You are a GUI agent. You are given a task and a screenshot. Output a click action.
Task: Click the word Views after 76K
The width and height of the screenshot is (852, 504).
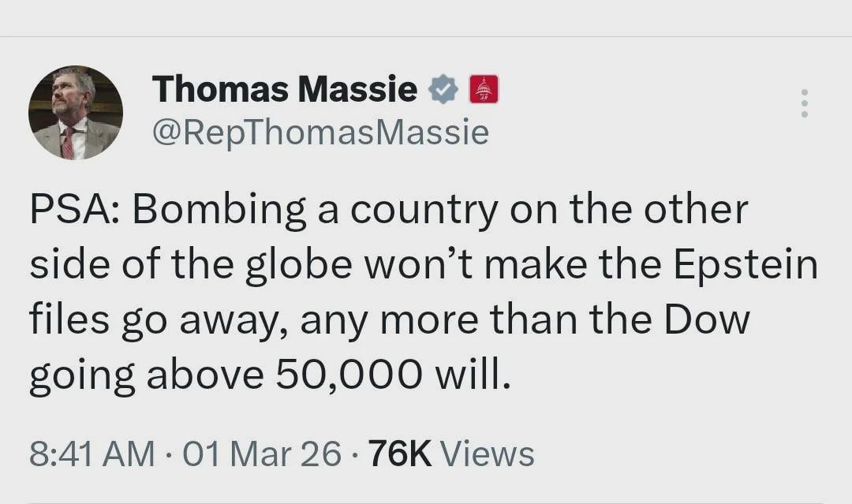click(487, 454)
